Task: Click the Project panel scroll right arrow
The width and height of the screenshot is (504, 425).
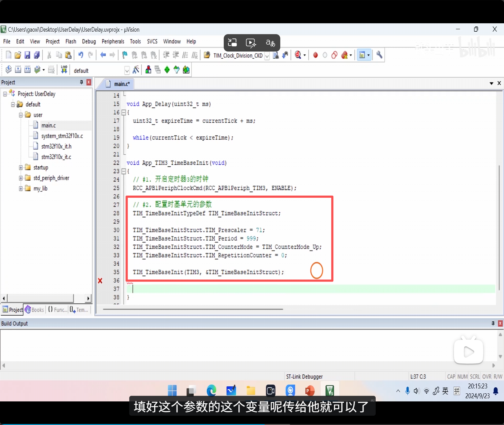Action: point(89,299)
